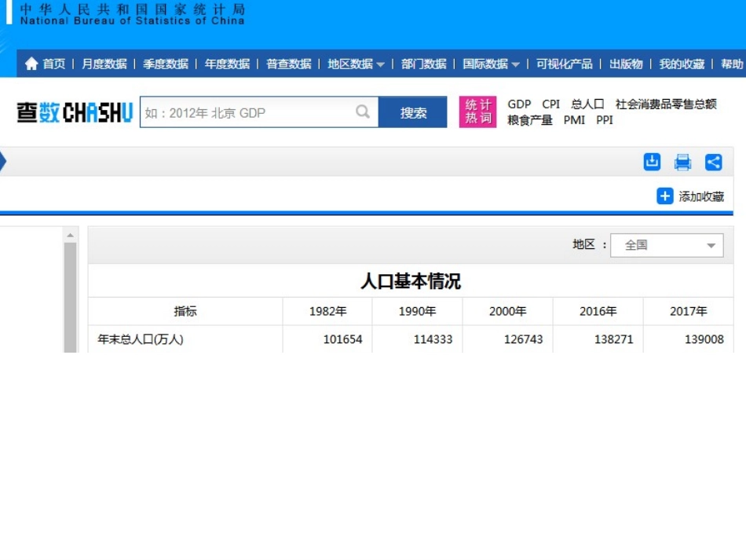The height and width of the screenshot is (560, 746).
Task: Open the 国际数据 dropdown menu
Action: 491,64
